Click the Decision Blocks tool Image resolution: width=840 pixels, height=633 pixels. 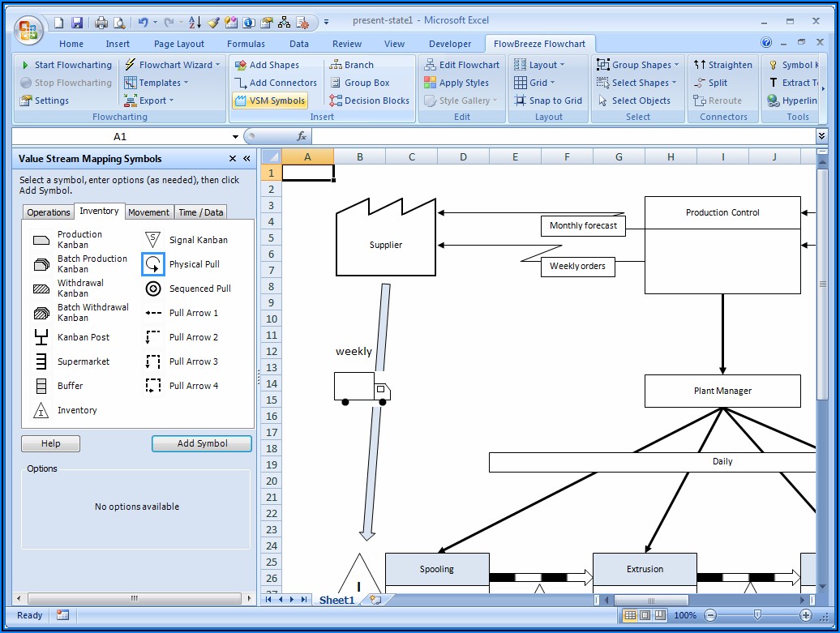pos(369,101)
